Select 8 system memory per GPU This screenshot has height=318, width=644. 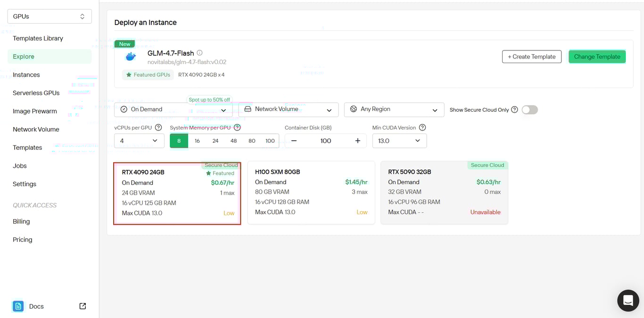pos(179,141)
